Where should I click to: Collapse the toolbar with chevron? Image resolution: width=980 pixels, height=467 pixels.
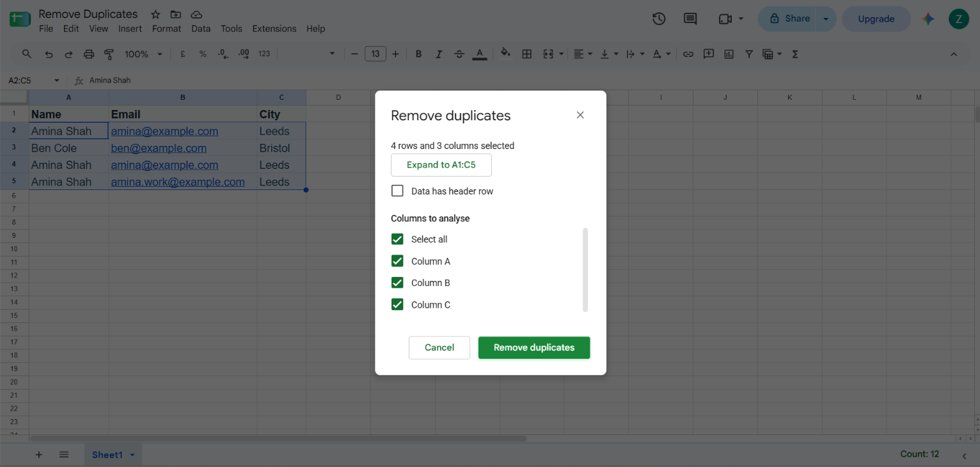954,54
